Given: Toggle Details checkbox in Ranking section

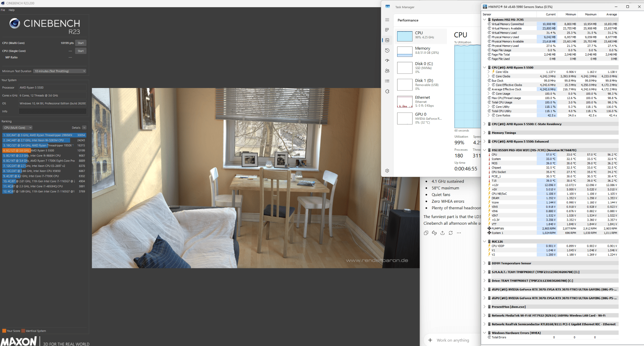Looking at the screenshot, I should (x=84, y=128).
